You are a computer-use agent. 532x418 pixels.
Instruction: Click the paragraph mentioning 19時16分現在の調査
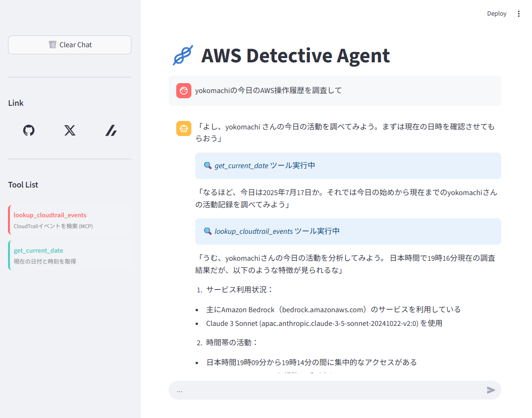click(345, 264)
